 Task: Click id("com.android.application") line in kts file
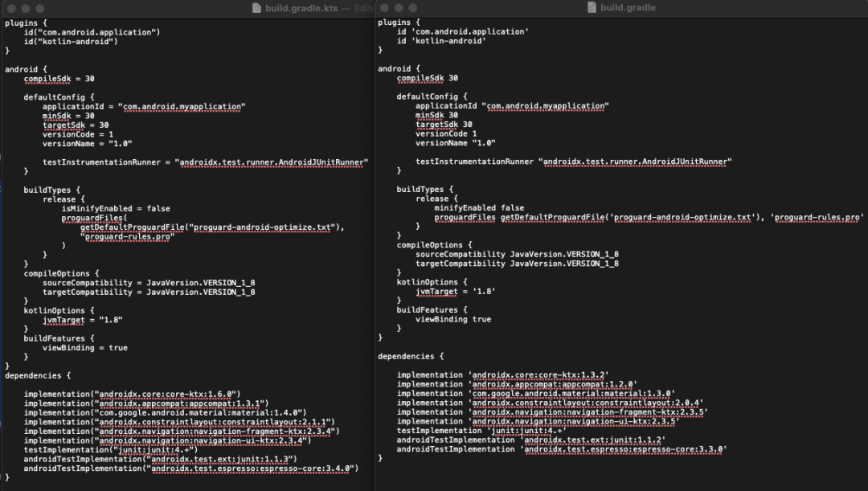pyautogui.click(x=92, y=32)
